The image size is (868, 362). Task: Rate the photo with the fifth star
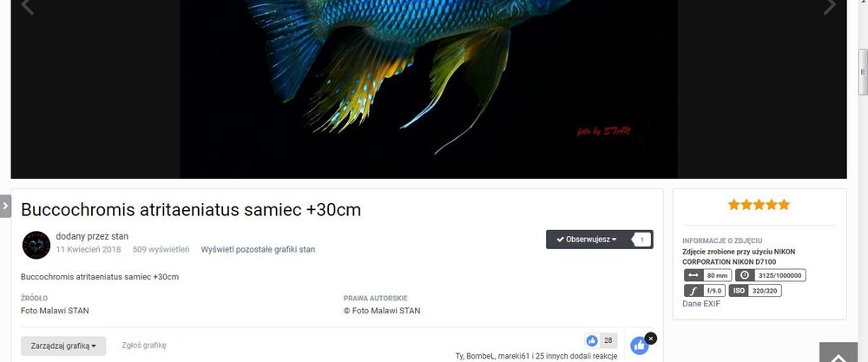tap(784, 205)
